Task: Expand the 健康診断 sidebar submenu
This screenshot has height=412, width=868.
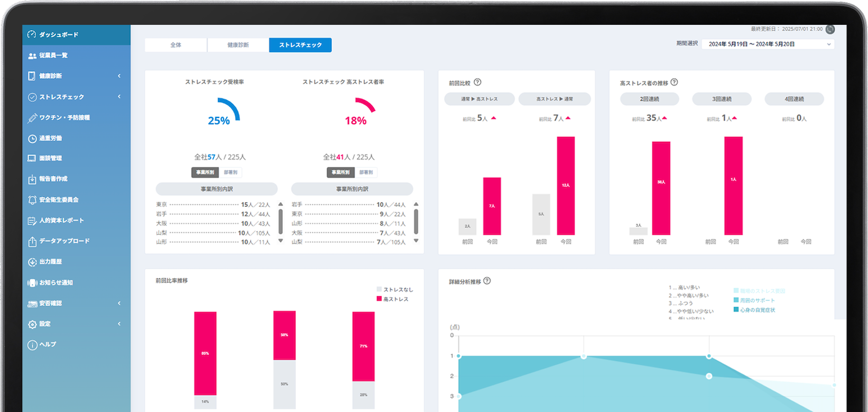Action: pyautogui.click(x=119, y=76)
